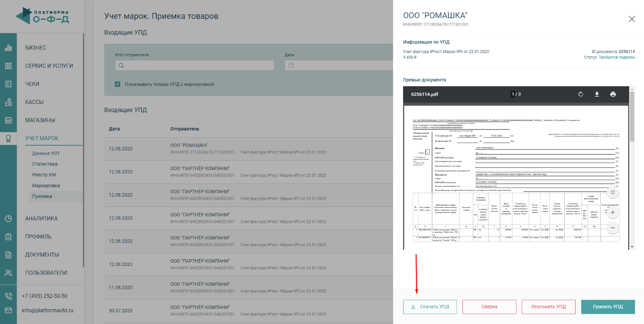644x324 pixels.
Task: Zoom in on the PDF preview
Action: (x=612, y=213)
